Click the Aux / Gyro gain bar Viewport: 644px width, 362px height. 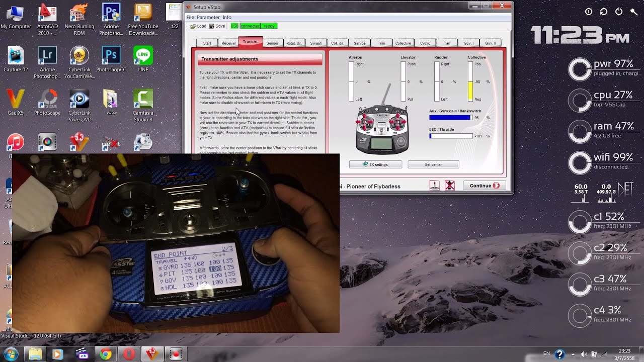point(451,118)
